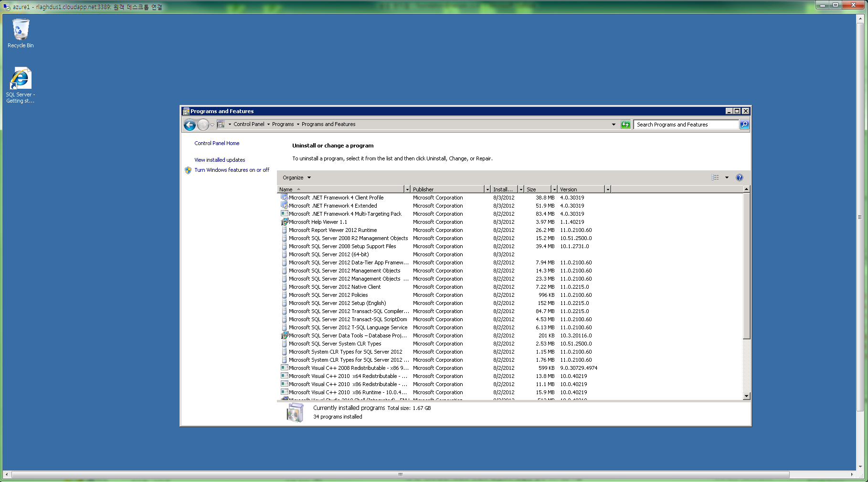
Task: Open the Help question mark icon
Action: tap(740, 178)
